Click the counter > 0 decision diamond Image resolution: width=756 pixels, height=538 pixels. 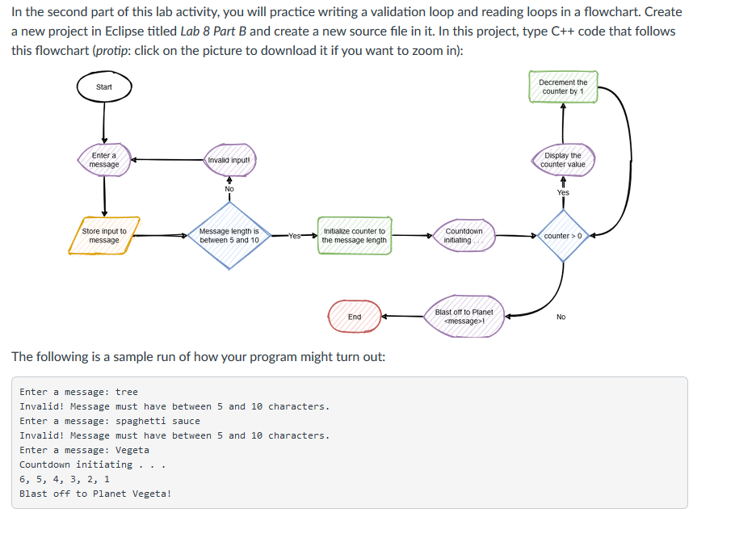562,235
